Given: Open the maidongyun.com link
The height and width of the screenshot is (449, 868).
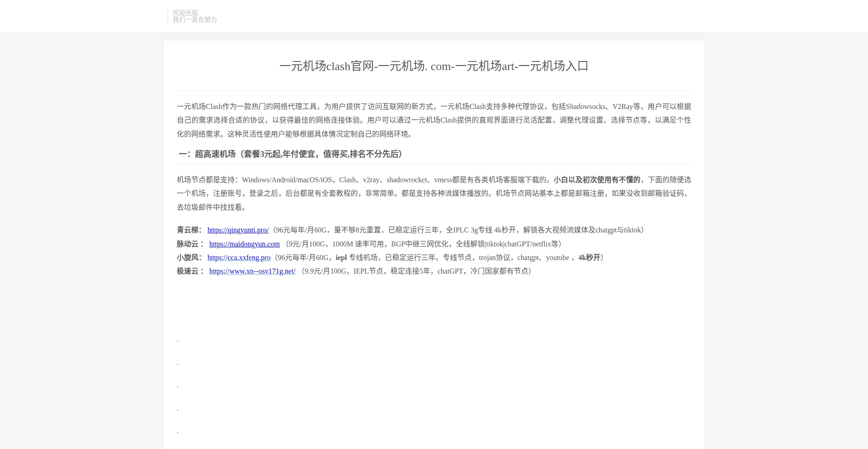Looking at the screenshot, I should click(x=244, y=244).
